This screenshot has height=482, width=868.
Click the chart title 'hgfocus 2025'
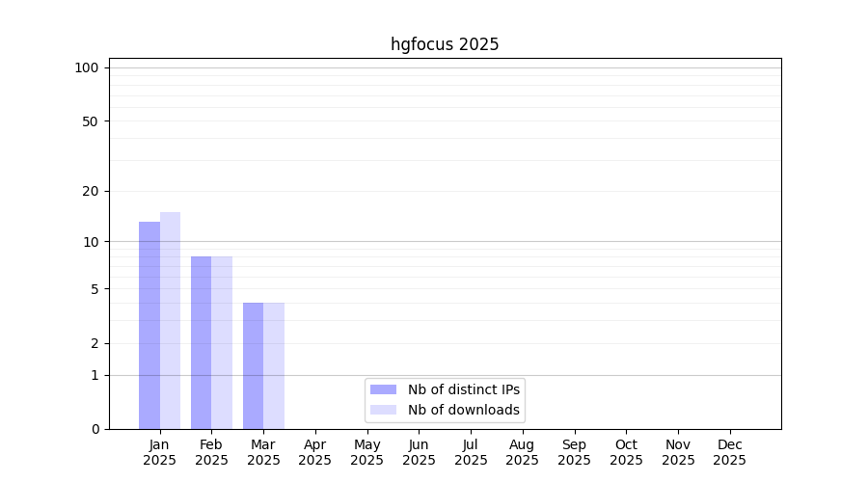tap(445, 44)
